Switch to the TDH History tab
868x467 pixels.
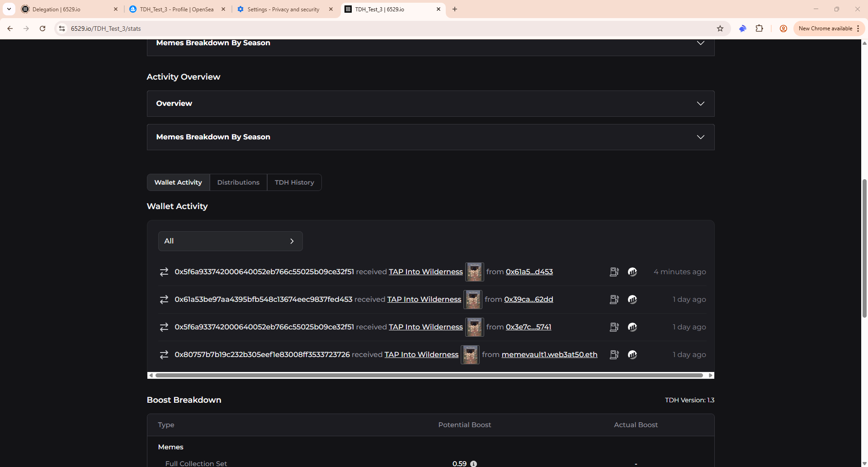pyautogui.click(x=294, y=182)
